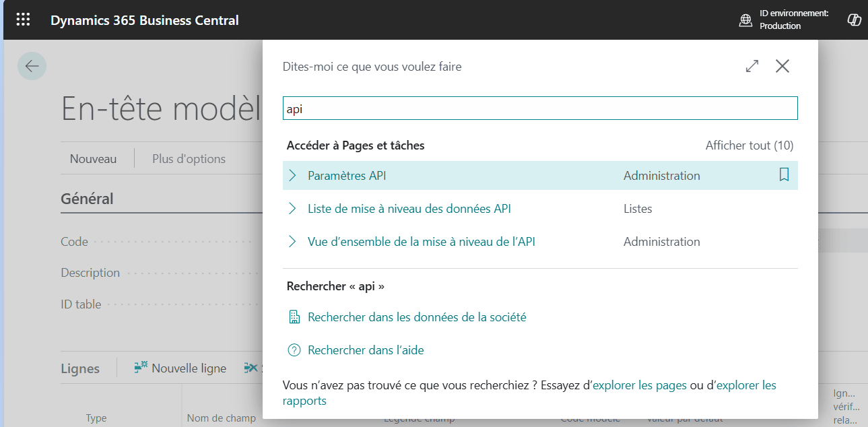Click the search field containing api

point(540,108)
